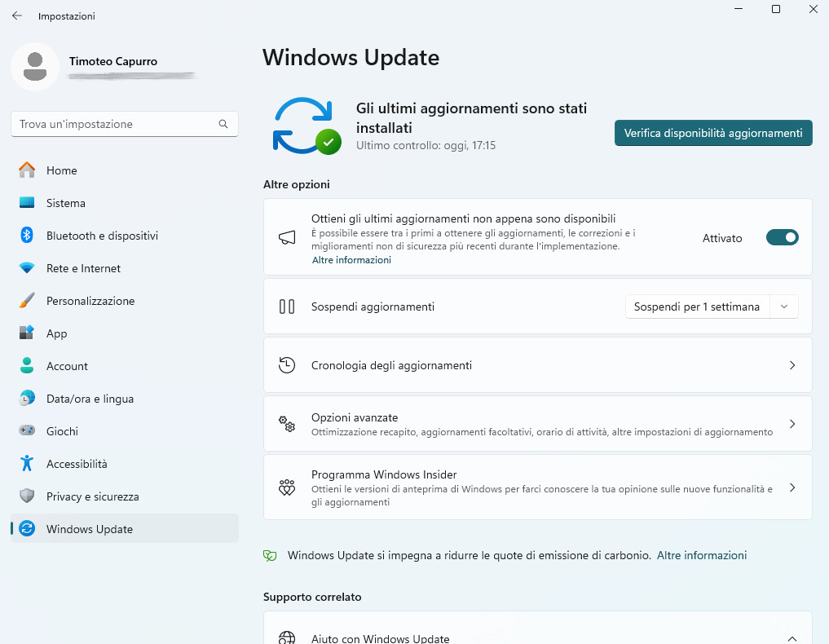
Task: Click the Timoteo Capurro account name
Action: 113,61
